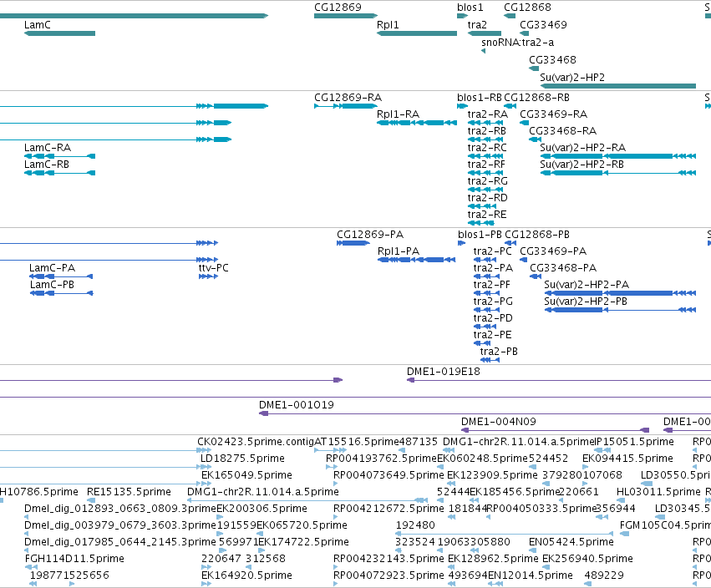
Task: Select the tra2-RF transcript label
Action: tap(486, 165)
